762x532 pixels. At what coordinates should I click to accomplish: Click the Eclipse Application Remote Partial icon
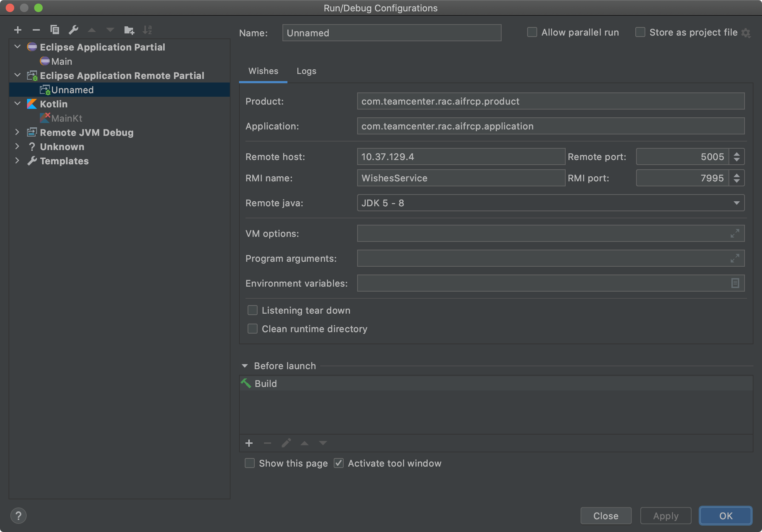click(x=32, y=75)
